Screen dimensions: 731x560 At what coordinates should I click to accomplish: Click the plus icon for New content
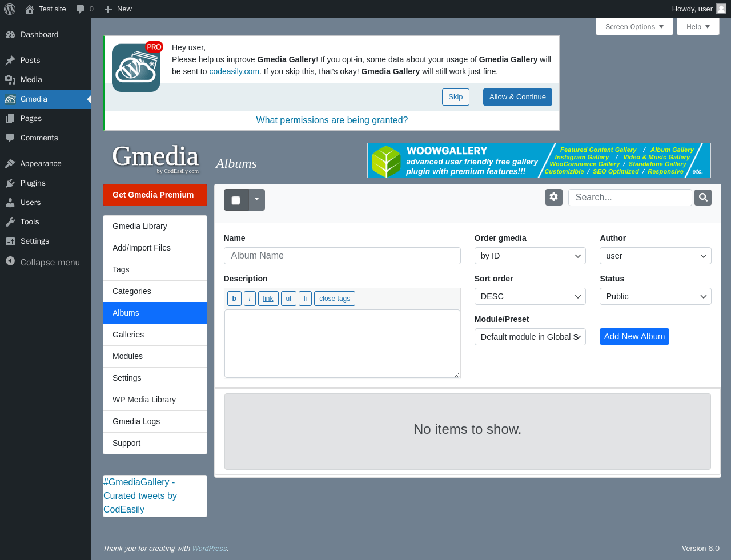point(108,9)
